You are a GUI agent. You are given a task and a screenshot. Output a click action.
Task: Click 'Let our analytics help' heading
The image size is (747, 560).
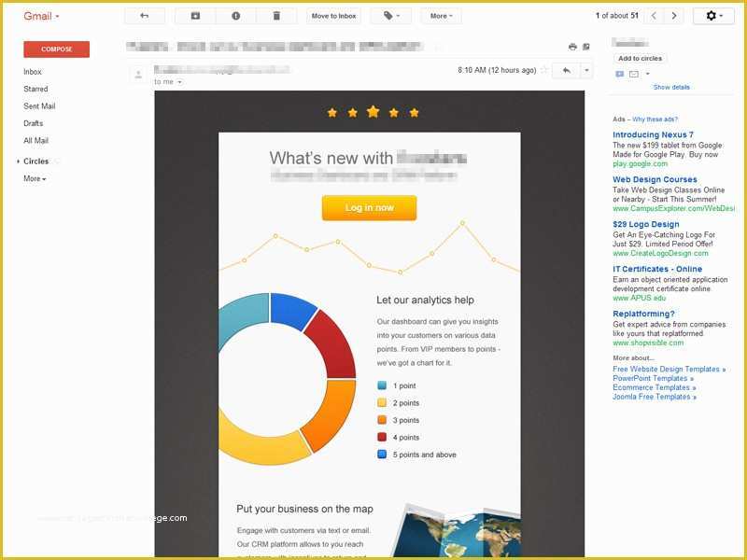tap(425, 300)
